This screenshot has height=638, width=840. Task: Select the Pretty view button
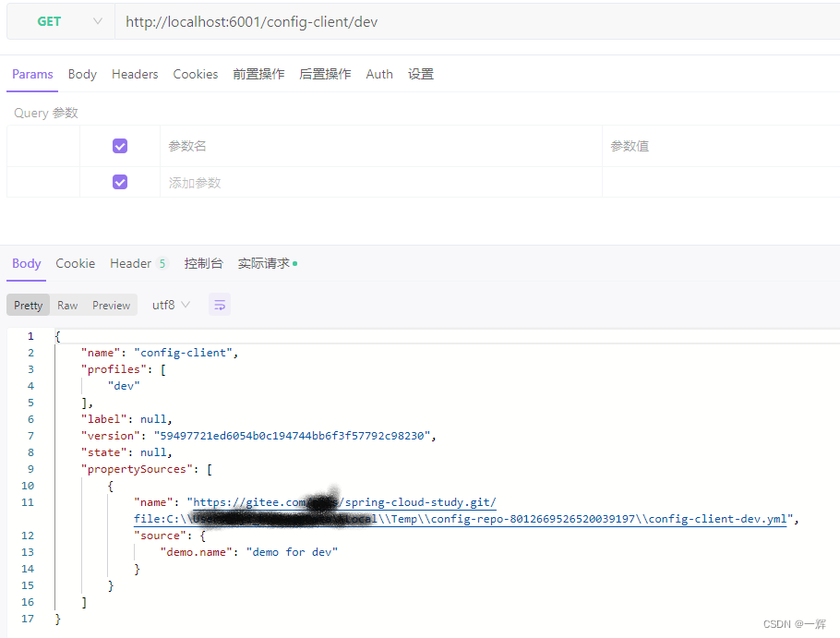pos(29,305)
